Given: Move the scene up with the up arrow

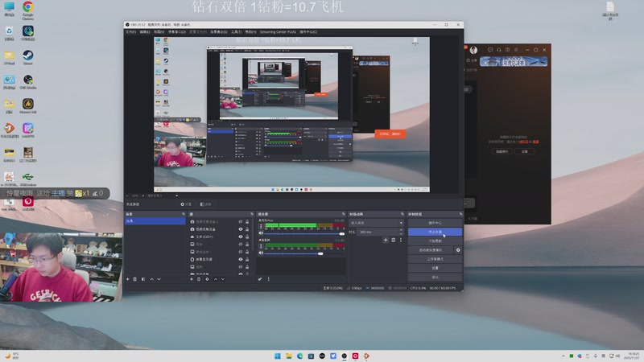Looking at the screenshot, I should (151, 279).
